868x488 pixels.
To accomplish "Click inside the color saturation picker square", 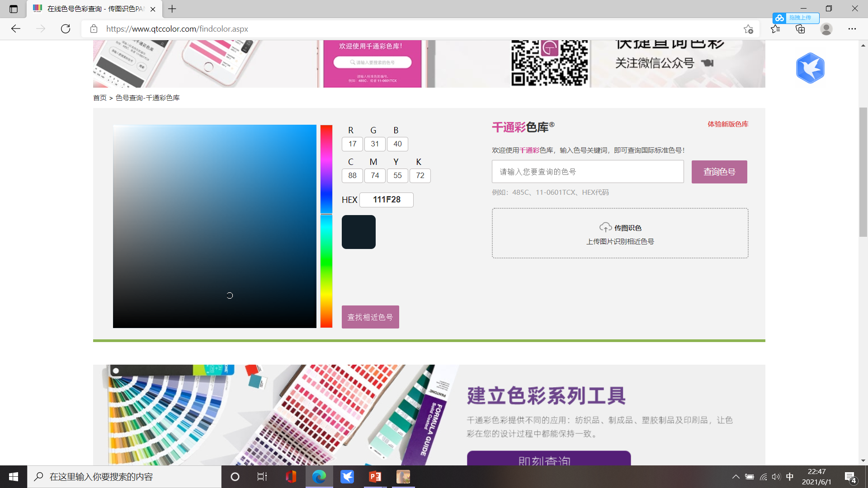I will point(214,226).
